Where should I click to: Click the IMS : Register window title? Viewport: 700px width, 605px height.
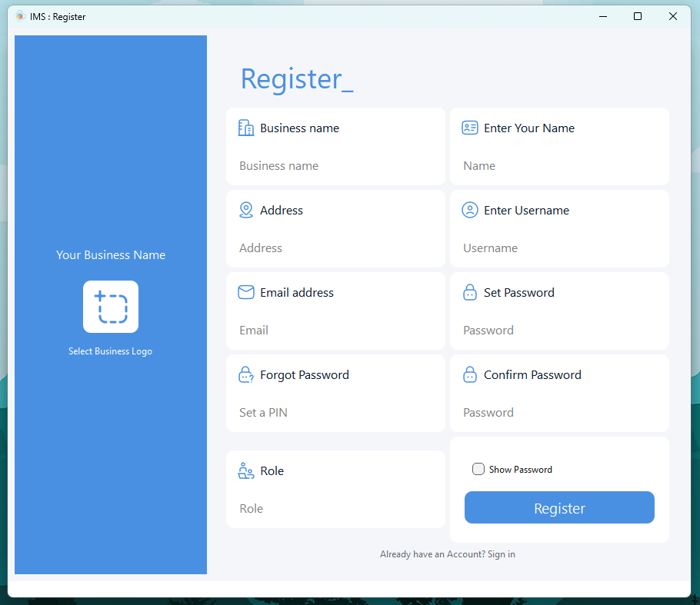58,16
